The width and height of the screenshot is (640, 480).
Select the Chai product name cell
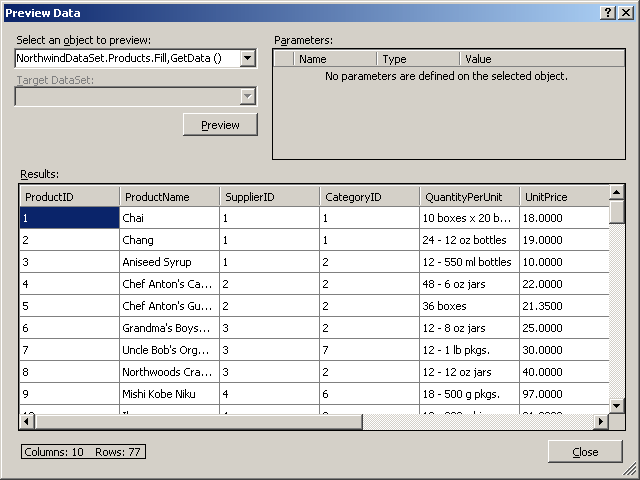pos(169,217)
